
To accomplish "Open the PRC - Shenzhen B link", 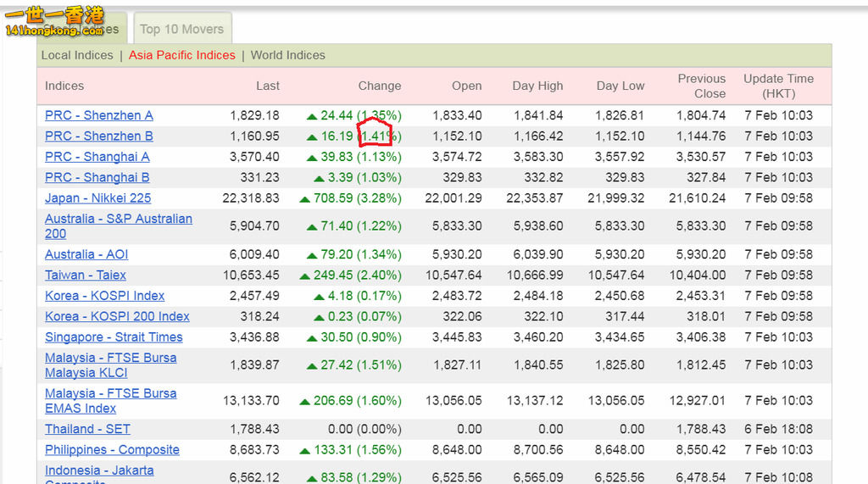I will (99, 136).
